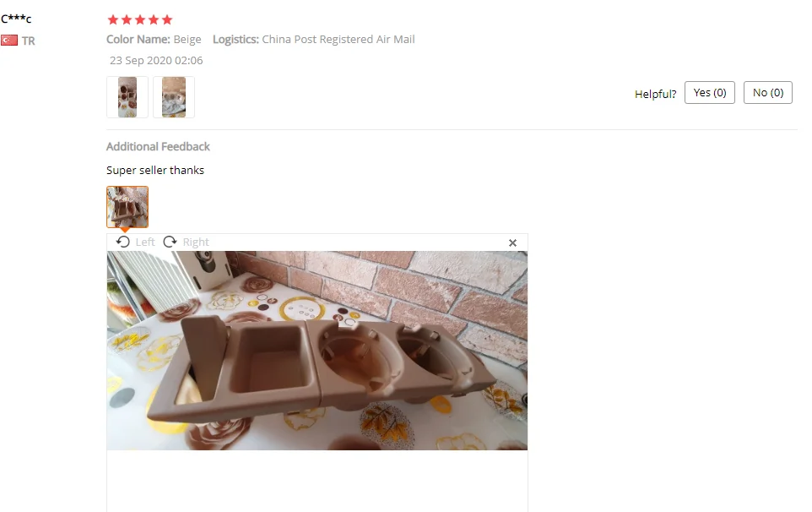Open the first review photo thumbnail

click(x=127, y=97)
